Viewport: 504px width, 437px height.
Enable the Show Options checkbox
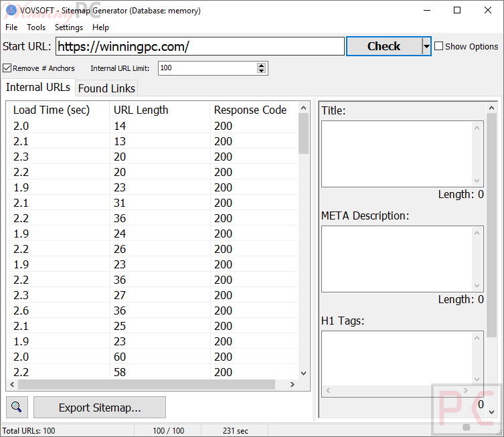439,46
